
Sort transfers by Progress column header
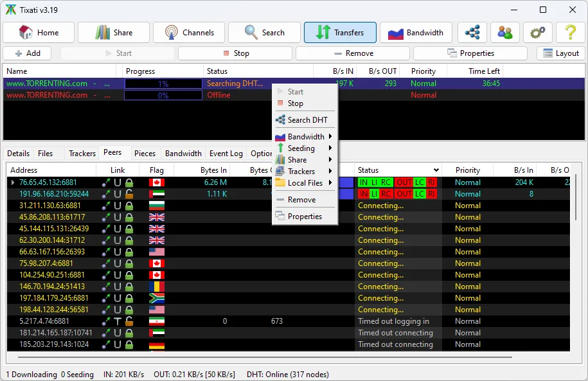click(163, 71)
